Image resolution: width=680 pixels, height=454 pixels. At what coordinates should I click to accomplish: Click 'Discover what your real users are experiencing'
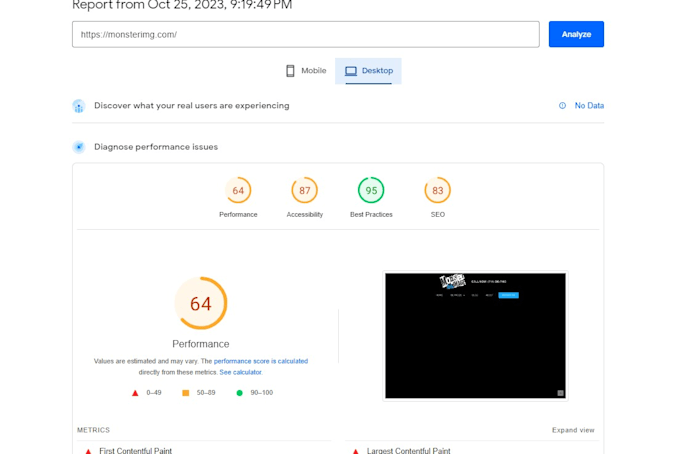(192, 105)
